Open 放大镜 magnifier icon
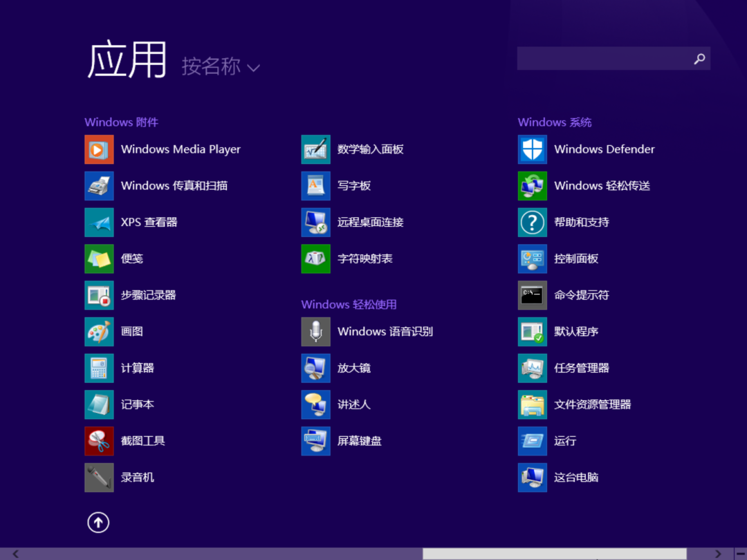 coord(316,368)
